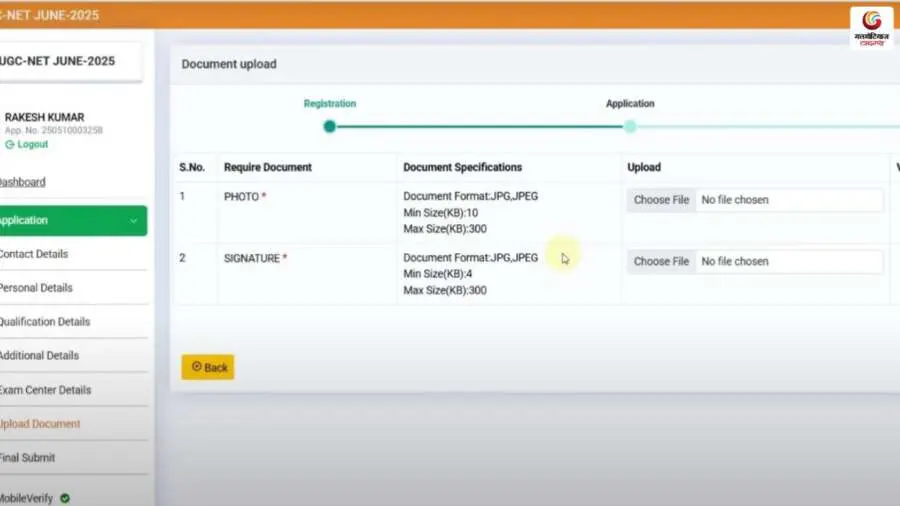Go to Final Submit step
The width and height of the screenshot is (900, 506).
click(x=28, y=458)
